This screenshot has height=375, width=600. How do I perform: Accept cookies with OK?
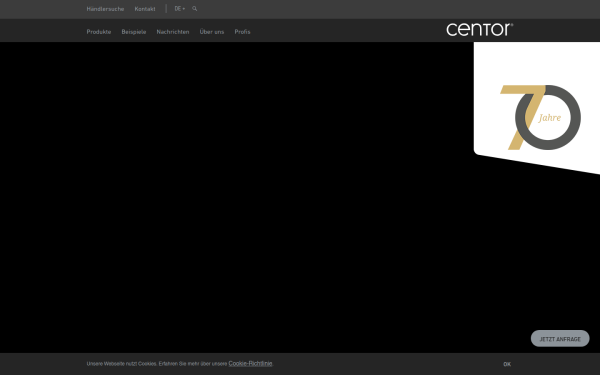coord(507,364)
